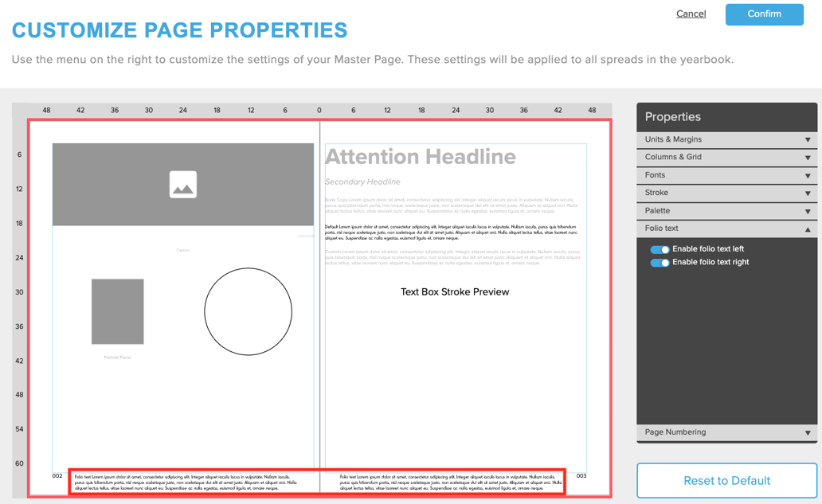Click the image placeholder icon on the gray photo box
Viewport: 822px width, 504px height.
(x=182, y=184)
